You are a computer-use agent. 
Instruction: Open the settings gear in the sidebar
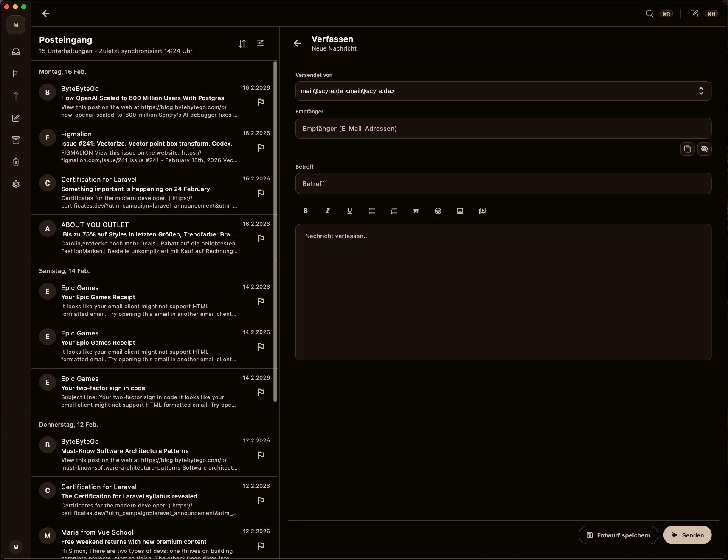(16, 184)
